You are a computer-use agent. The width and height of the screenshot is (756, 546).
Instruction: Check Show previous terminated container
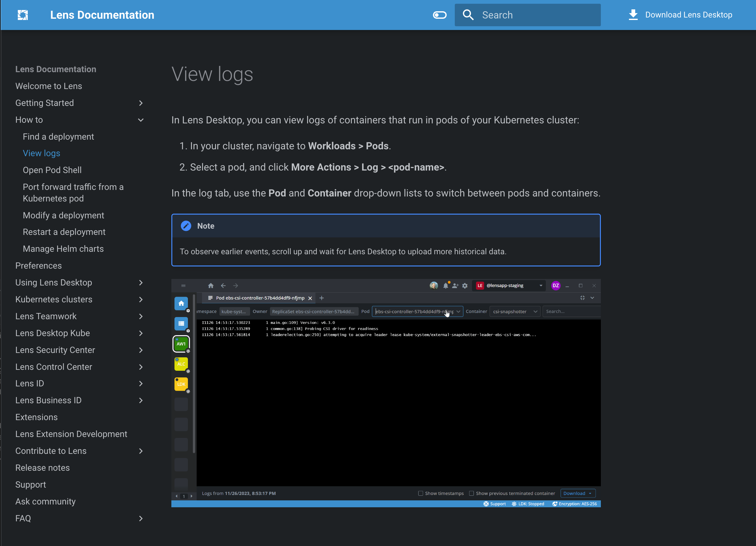pos(471,493)
